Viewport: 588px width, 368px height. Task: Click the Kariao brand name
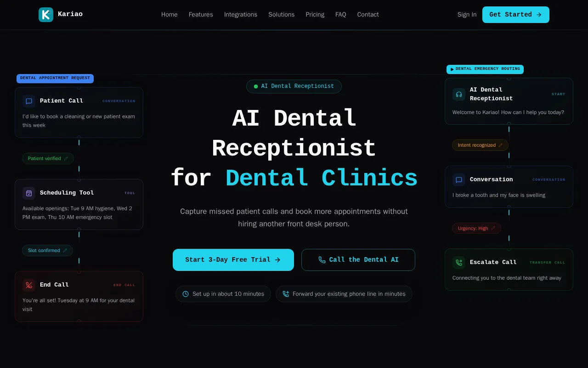70,14
